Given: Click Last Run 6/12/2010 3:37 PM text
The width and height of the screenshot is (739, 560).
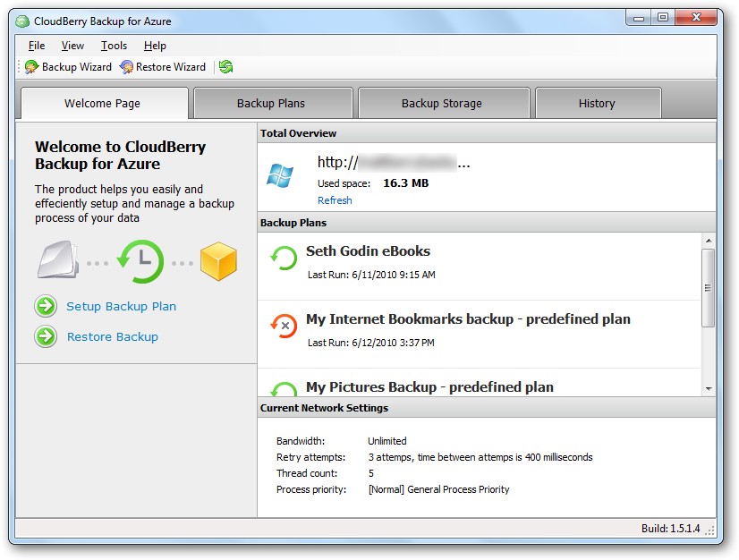Looking at the screenshot, I should [371, 343].
